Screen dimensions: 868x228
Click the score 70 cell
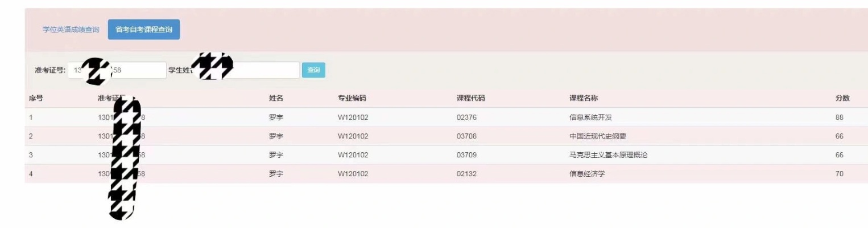click(x=840, y=174)
